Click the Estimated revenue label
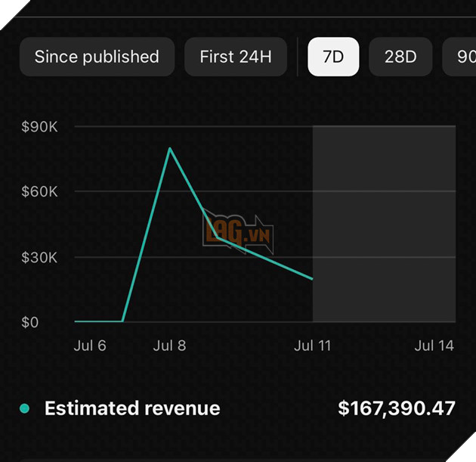This screenshot has width=476, height=462. click(x=132, y=409)
